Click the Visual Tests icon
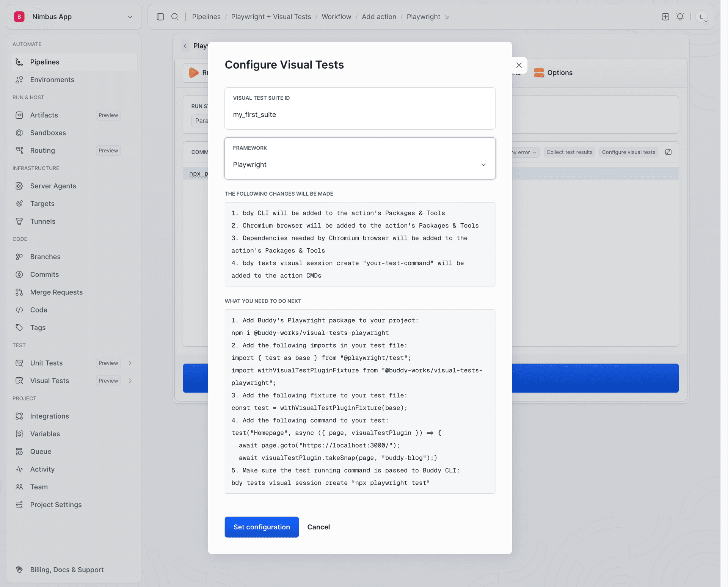 19,381
